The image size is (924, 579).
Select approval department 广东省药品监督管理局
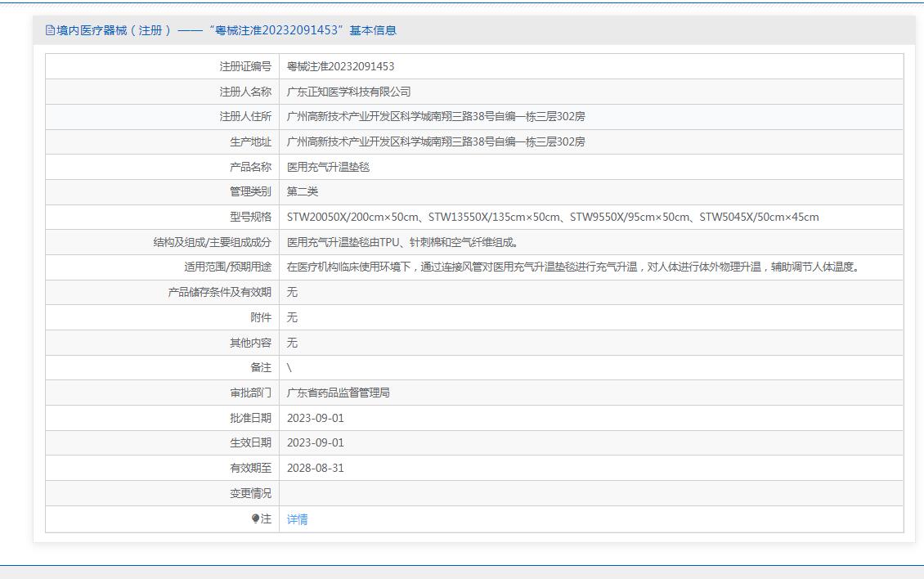[338, 393]
